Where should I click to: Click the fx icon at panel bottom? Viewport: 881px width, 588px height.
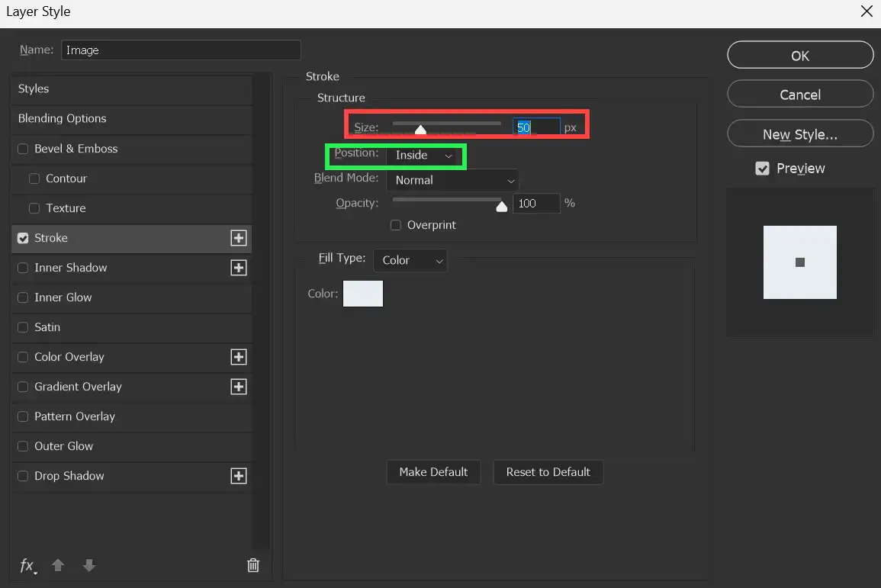(x=27, y=565)
